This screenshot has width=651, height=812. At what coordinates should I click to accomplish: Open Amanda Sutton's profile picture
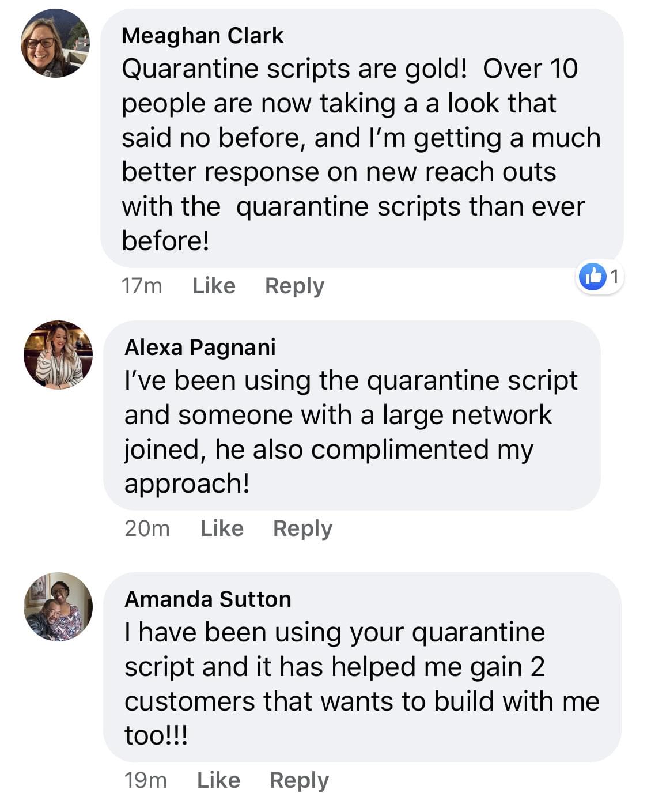click(x=58, y=606)
